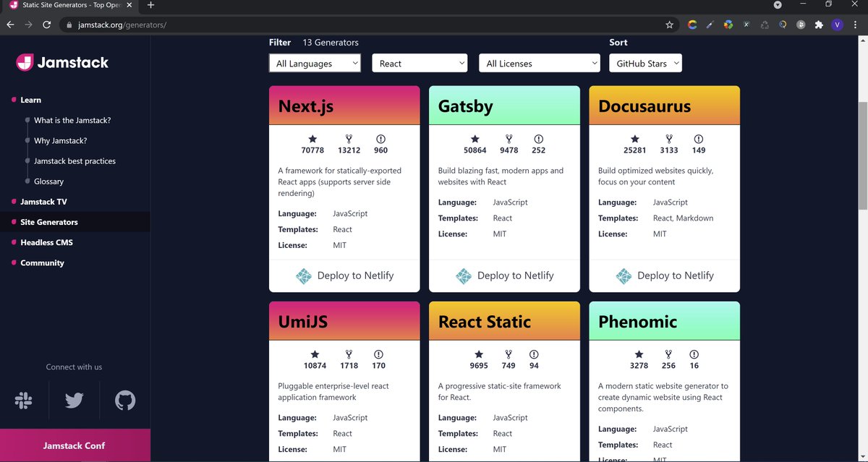Reload the page using the refresh icon

pyautogui.click(x=46, y=24)
